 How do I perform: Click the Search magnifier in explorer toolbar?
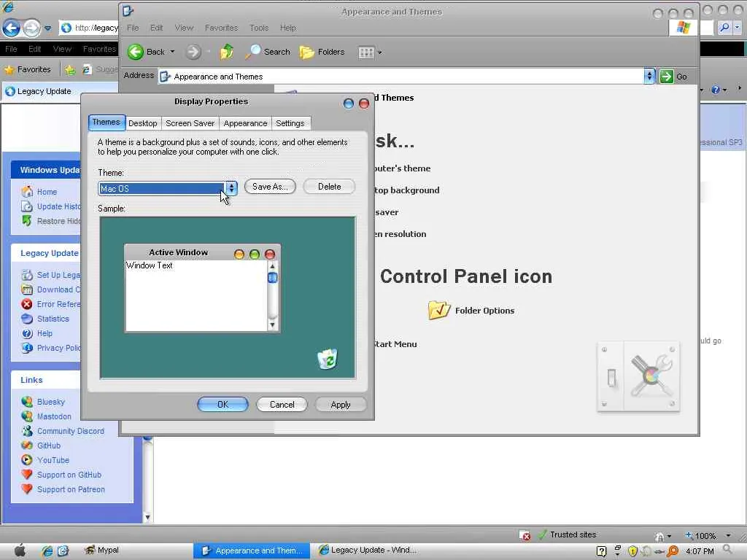tap(253, 52)
